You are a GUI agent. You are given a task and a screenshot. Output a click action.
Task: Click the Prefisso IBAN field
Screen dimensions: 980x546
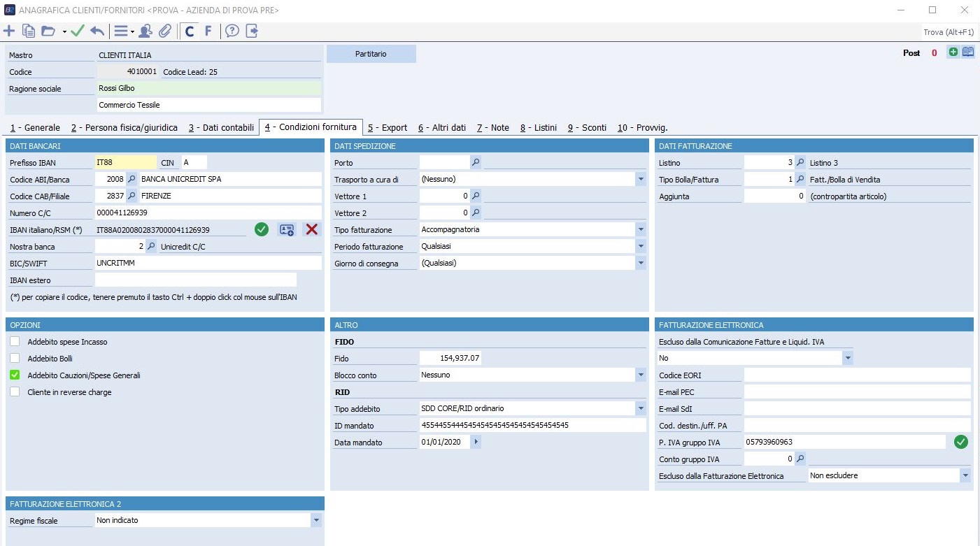pyautogui.click(x=126, y=162)
